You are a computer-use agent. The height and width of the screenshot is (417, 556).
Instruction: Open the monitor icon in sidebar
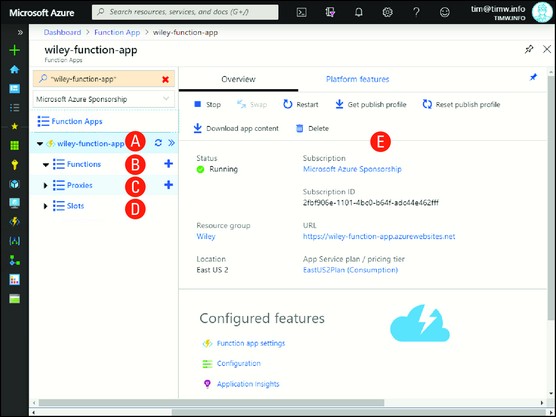(x=15, y=203)
